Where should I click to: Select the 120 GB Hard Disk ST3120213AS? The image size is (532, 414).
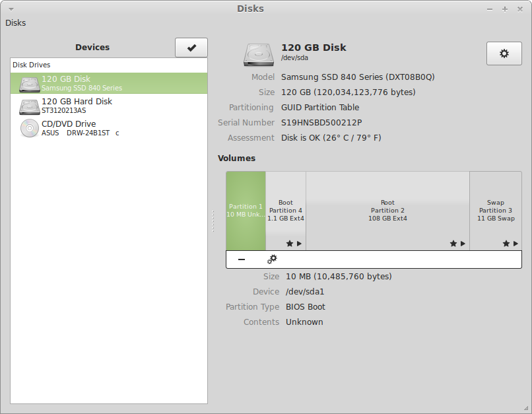[108, 106]
